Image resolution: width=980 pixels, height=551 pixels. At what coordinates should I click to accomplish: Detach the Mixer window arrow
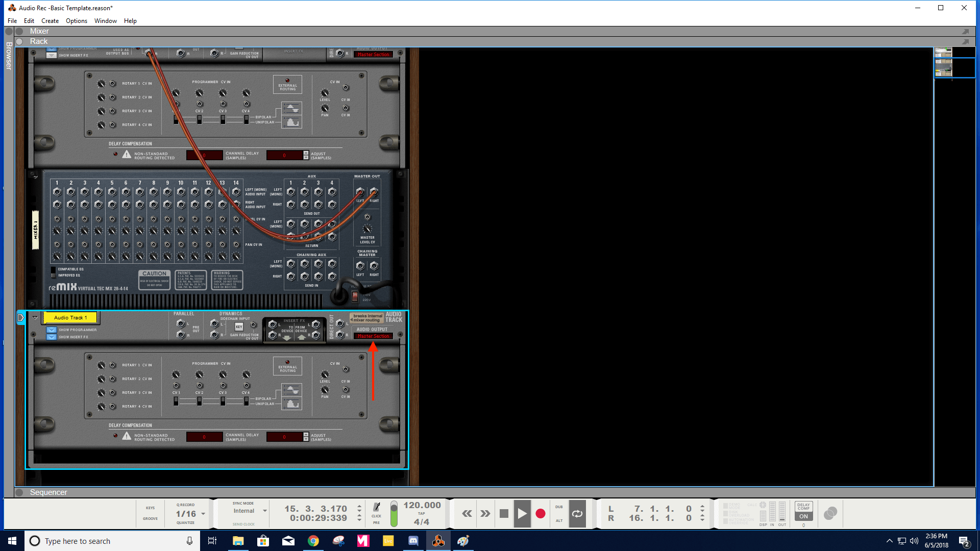[x=965, y=32]
